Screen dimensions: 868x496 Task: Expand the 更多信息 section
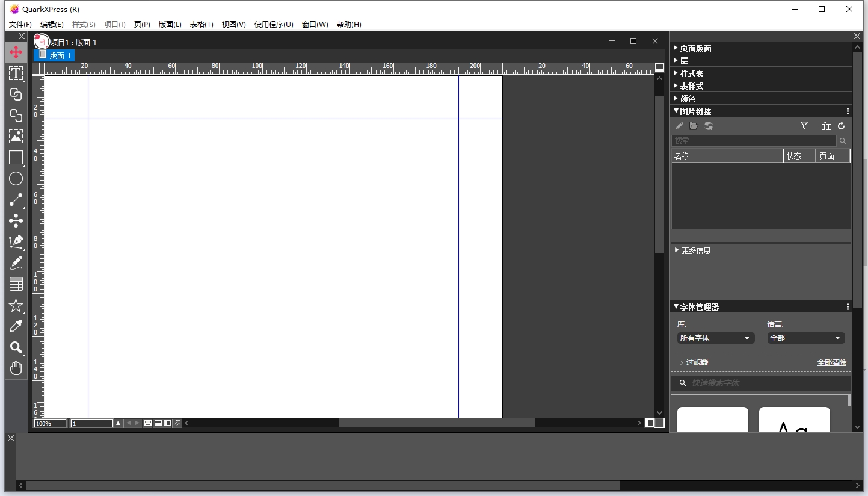point(677,250)
